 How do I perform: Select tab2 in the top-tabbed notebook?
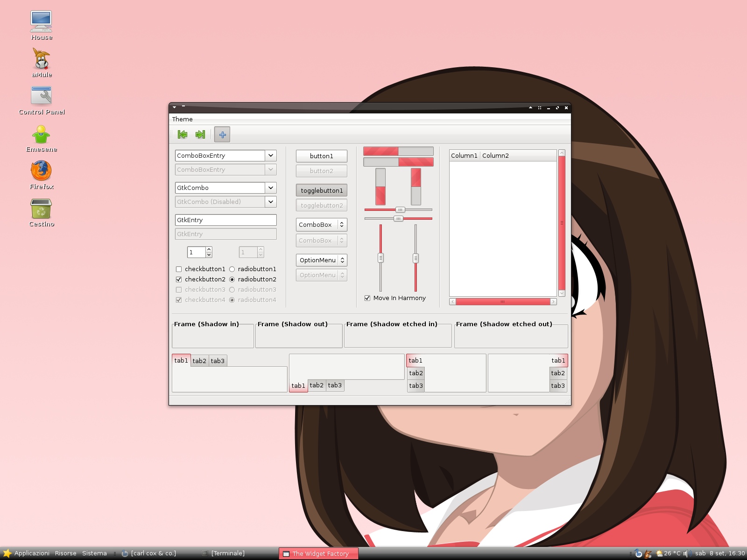[199, 361]
